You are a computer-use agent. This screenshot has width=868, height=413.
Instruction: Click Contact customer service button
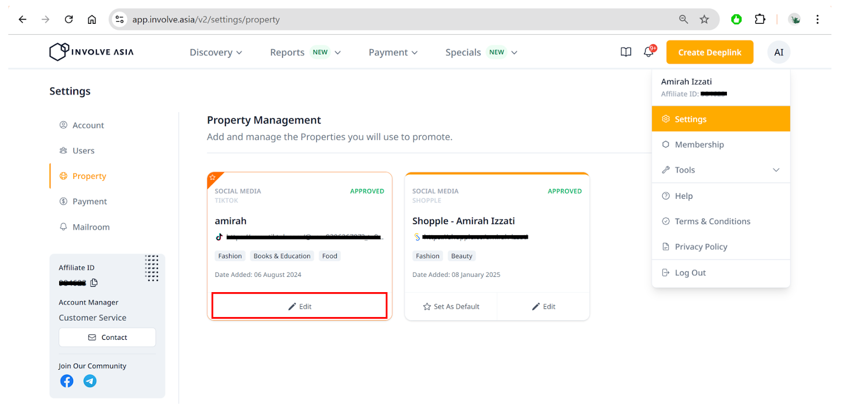[x=107, y=337]
